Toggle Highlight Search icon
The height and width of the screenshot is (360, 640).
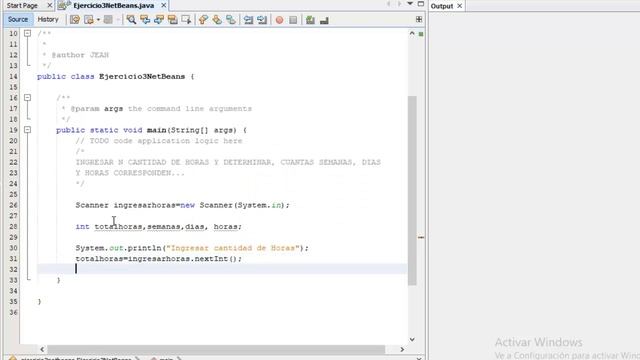point(172,20)
